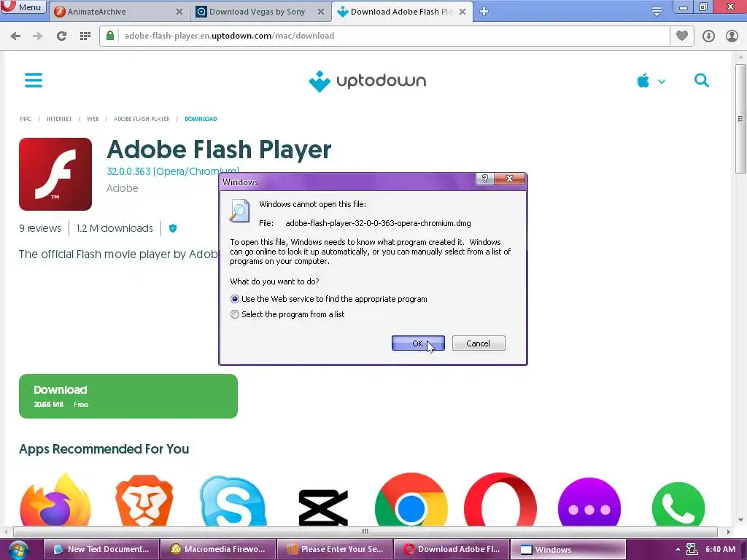Click the verified shield badge icon
Viewport: 747px width, 560px height.
pyautogui.click(x=173, y=228)
